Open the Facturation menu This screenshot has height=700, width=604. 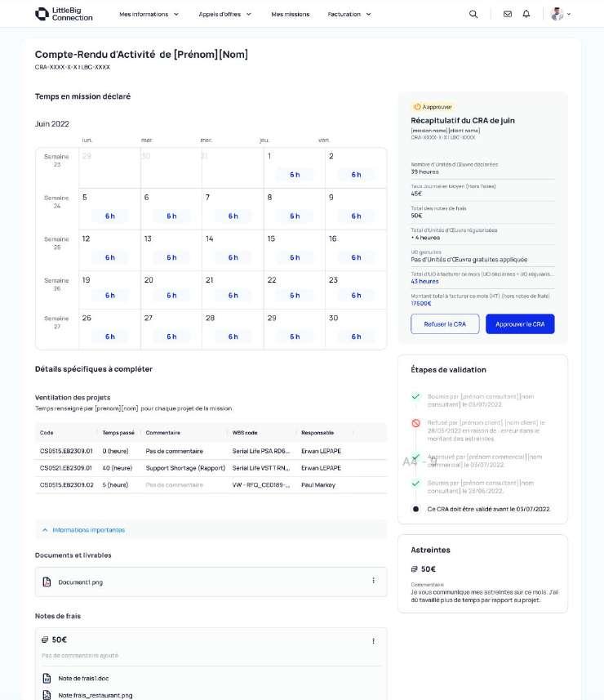[x=349, y=14]
